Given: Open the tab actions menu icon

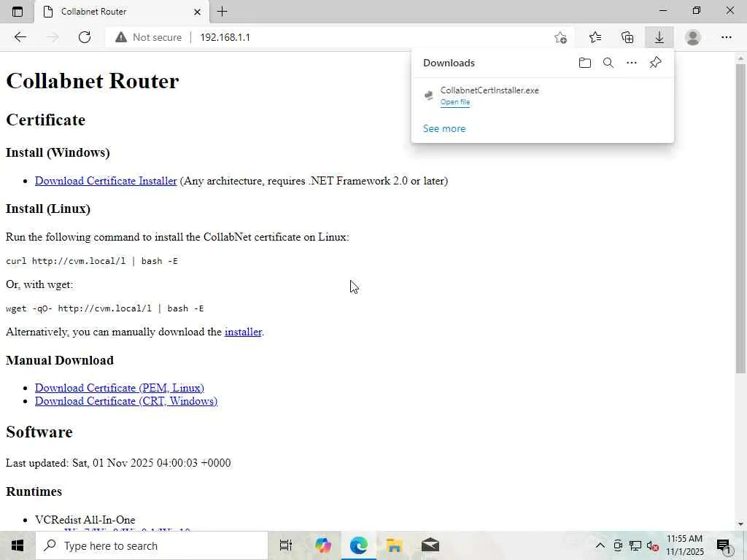Looking at the screenshot, I should (x=18, y=12).
